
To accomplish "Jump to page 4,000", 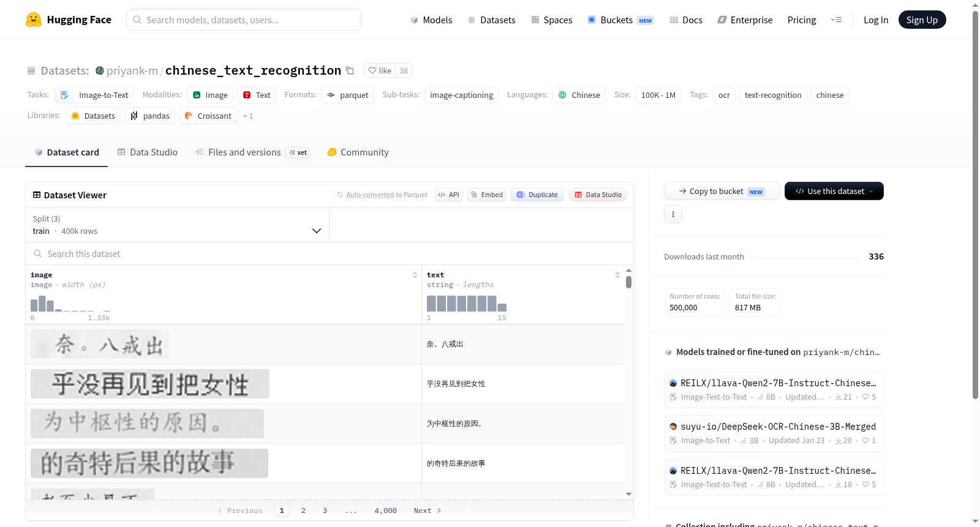I will [385, 510].
